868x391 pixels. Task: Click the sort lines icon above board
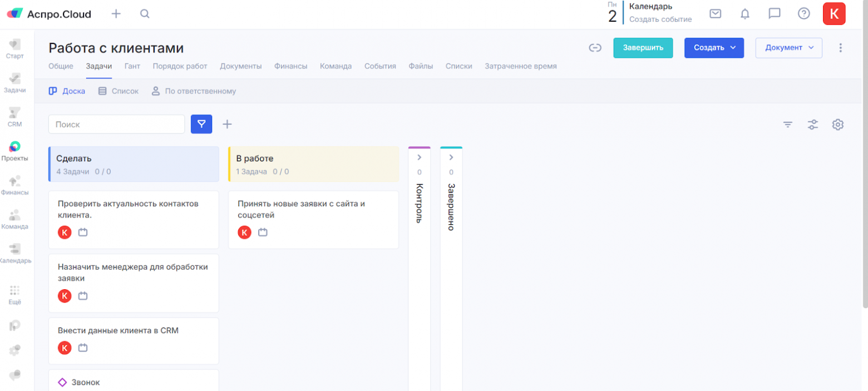pyautogui.click(x=787, y=125)
